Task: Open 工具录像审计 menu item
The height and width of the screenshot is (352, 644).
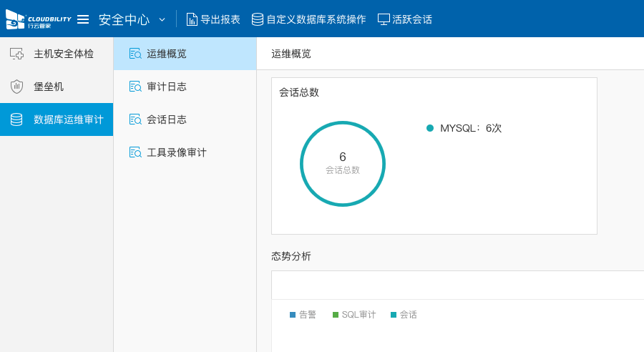Action: 177,152
